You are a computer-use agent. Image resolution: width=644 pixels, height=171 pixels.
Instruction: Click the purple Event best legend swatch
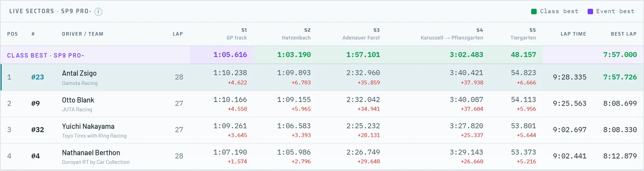pos(590,11)
